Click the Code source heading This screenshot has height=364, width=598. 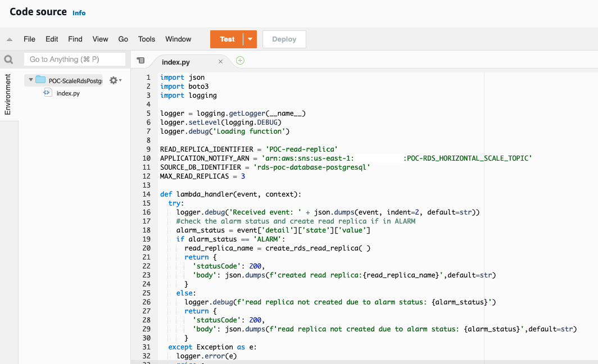(38, 12)
